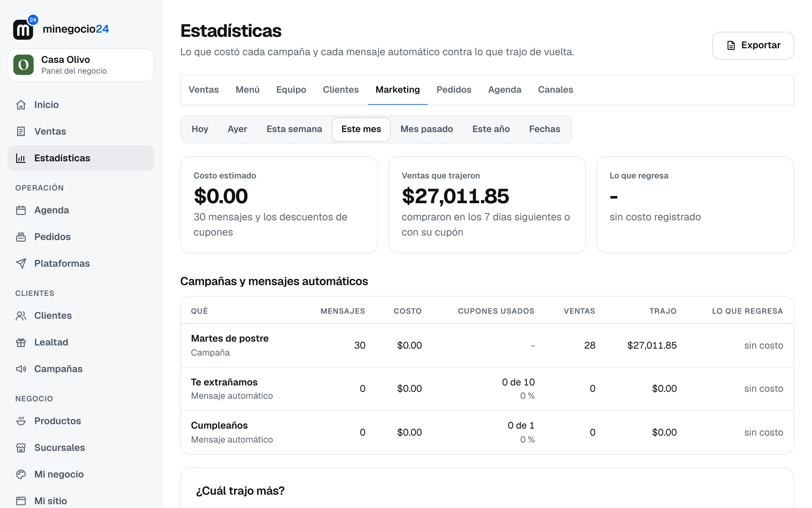This screenshot has height=508, width=812.
Task: Click the 0 de 10 coupons value
Action: click(518, 382)
